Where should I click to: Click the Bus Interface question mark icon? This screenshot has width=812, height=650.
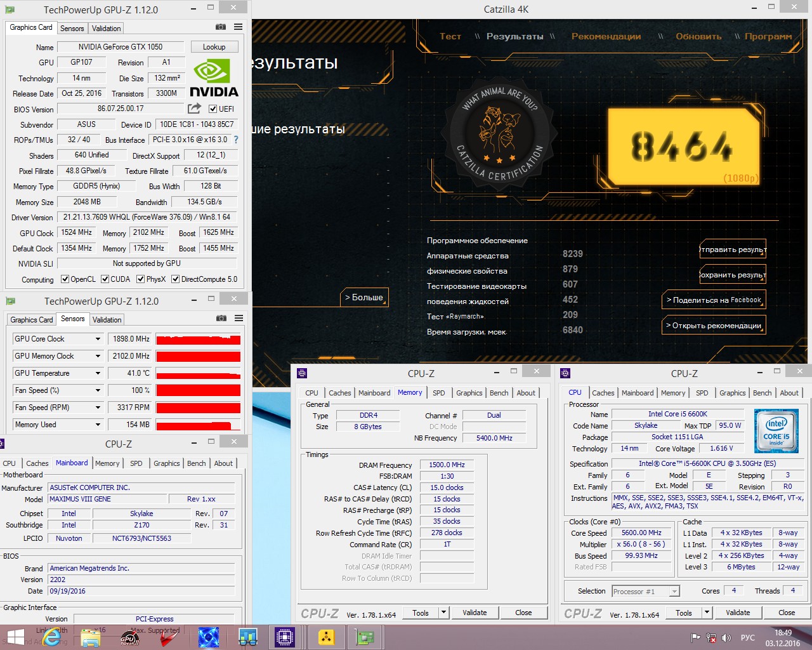click(236, 140)
